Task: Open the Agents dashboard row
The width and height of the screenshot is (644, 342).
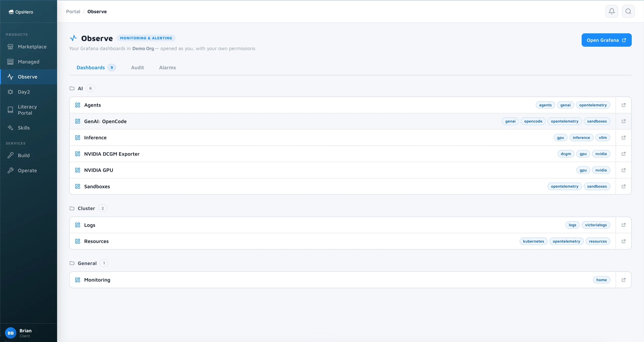Action: tap(342, 105)
